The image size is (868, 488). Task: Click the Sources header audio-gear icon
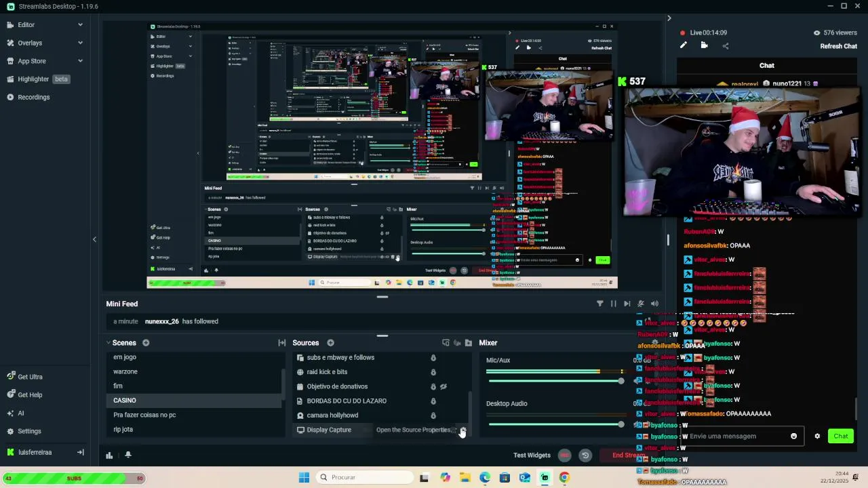coord(457,343)
